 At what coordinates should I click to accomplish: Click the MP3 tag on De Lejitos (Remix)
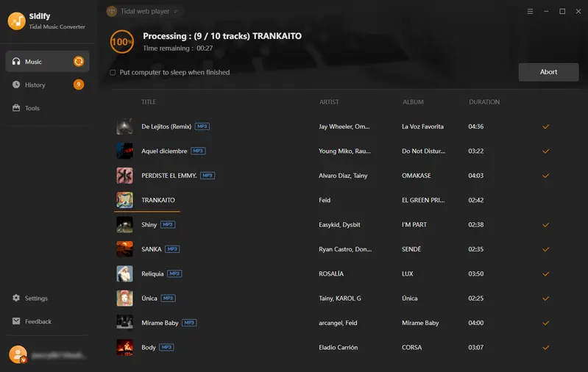(202, 126)
